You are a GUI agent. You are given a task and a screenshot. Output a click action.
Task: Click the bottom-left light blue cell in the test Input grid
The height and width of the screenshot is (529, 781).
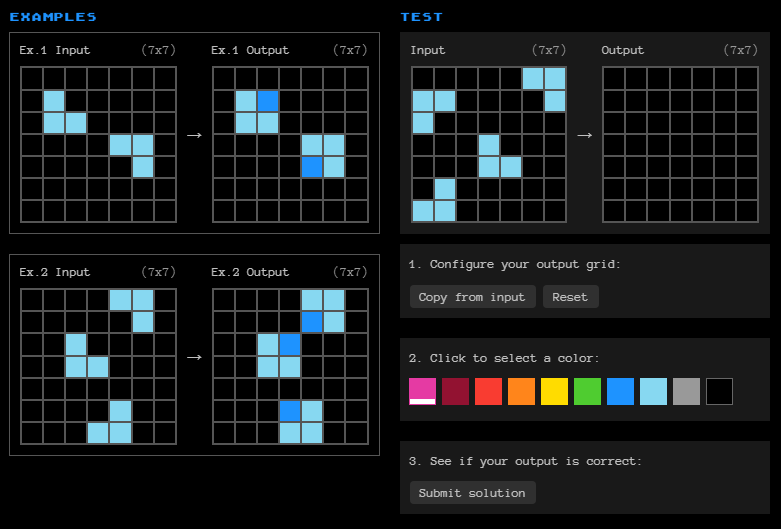[x=423, y=211]
